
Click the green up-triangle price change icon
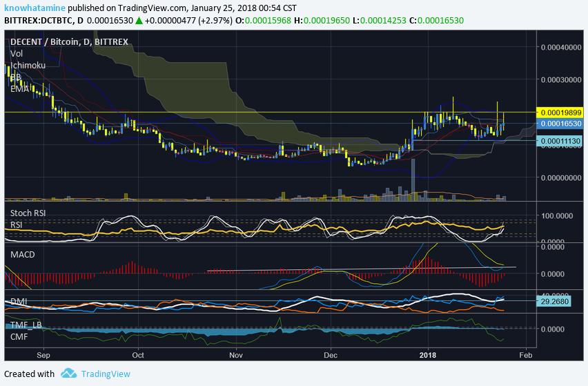139,21
